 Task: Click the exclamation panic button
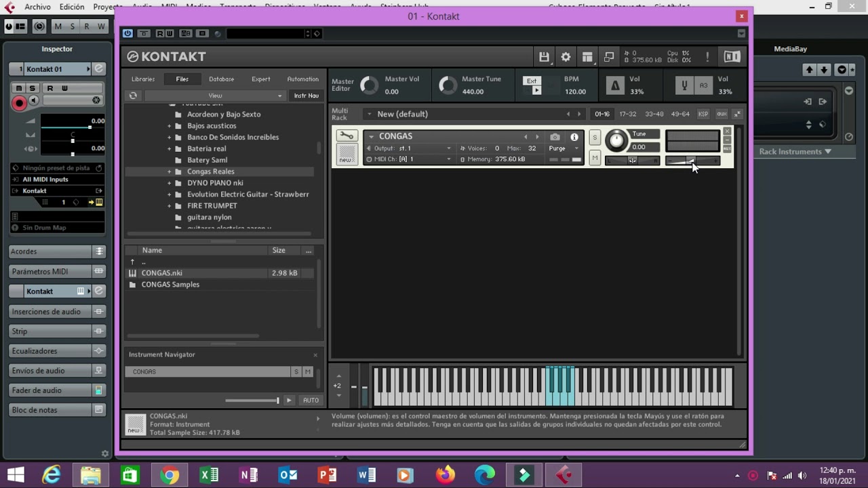(707, 57)
